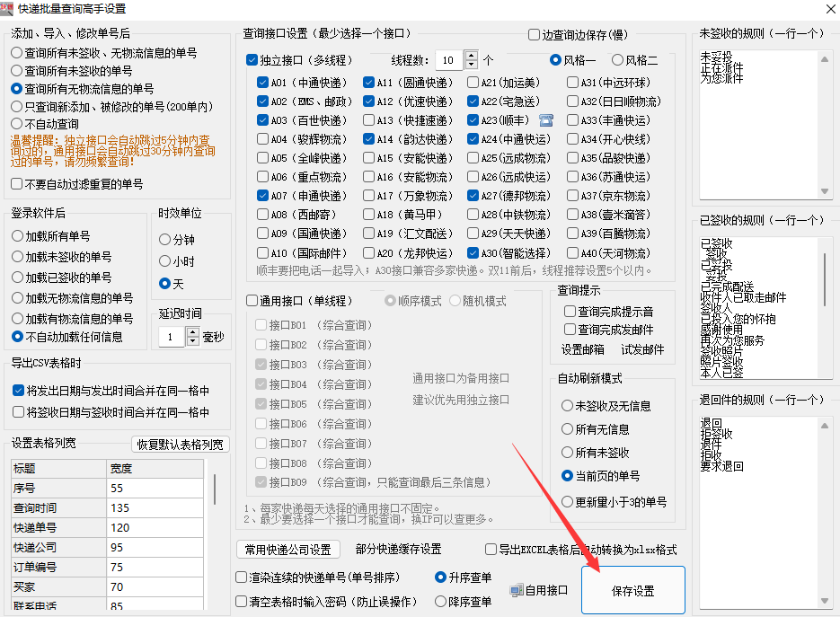The height and width of the screenshot is (617, 840).
Task: Select the 风格二 radio option
Action: pyautogui.click(x=617, y=60)
